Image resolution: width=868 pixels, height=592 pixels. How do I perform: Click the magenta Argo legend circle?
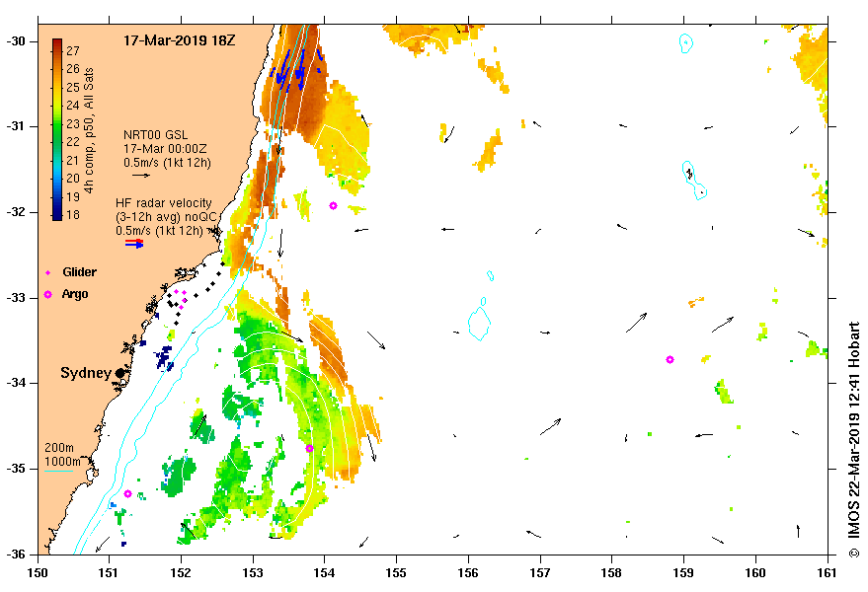pyautogui.click(x=48, y=294)
